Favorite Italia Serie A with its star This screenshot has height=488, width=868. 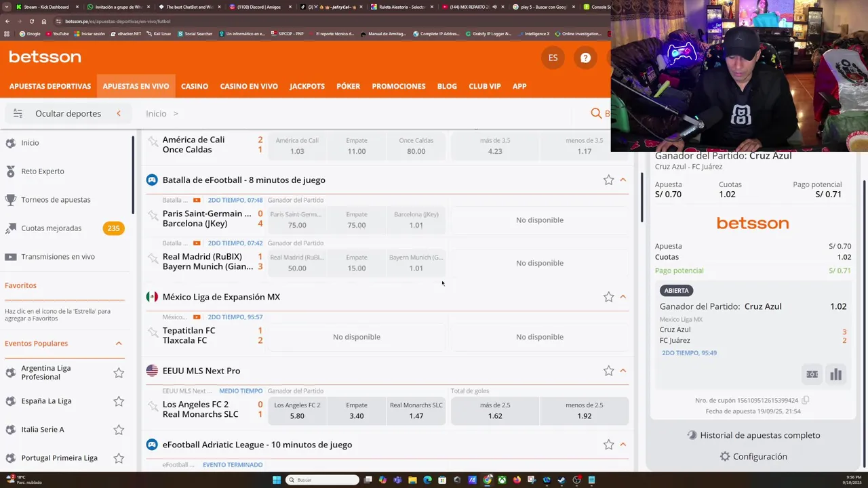[119, 430]
